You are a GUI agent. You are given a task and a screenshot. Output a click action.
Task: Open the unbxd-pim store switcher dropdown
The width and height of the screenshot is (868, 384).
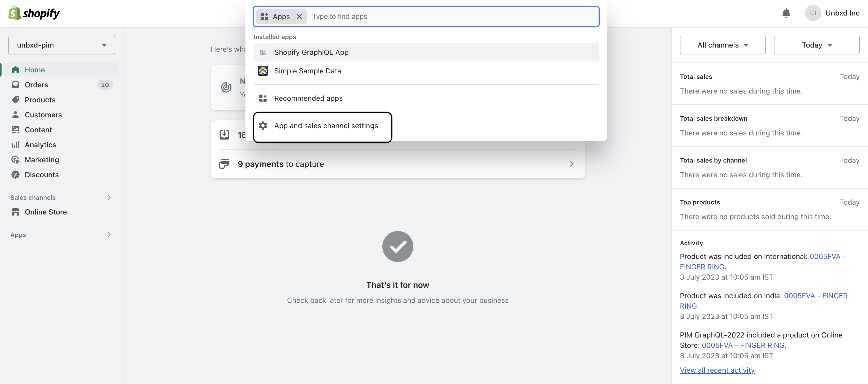pos(62,45)
